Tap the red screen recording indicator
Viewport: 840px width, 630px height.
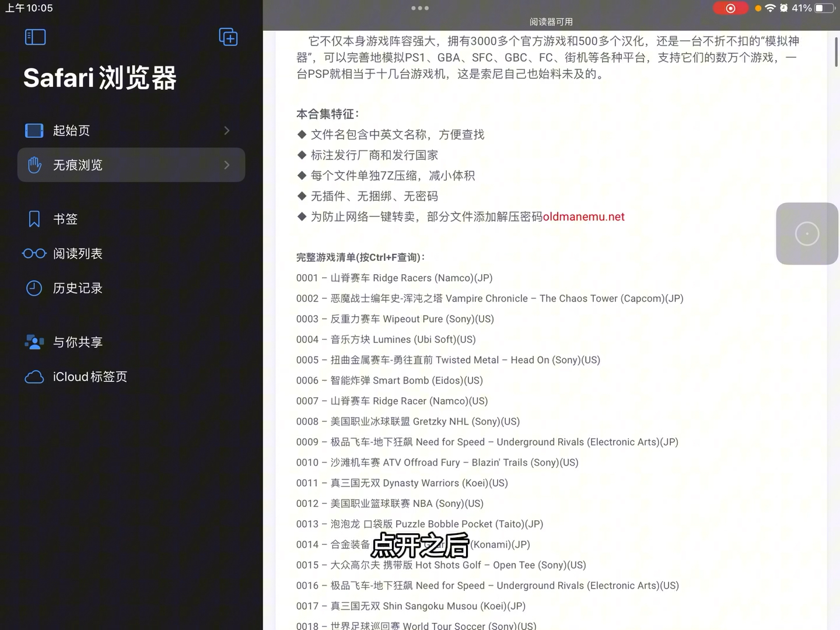(x=731, y=8)
